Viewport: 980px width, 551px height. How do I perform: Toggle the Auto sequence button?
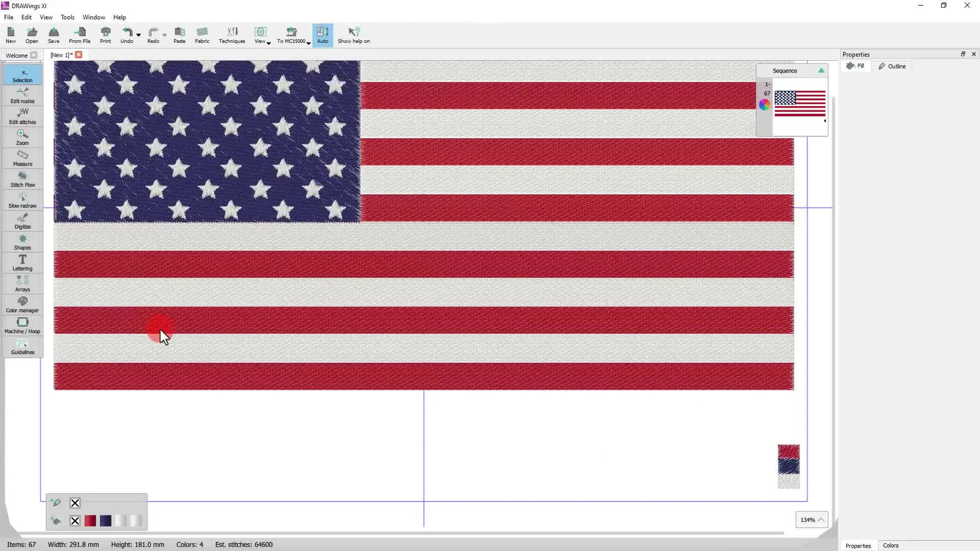point(323,35)
